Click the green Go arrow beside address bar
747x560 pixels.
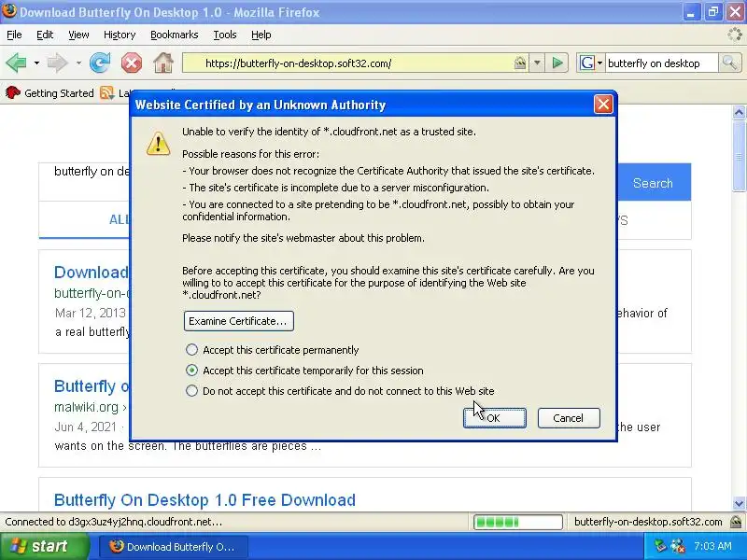557,63
